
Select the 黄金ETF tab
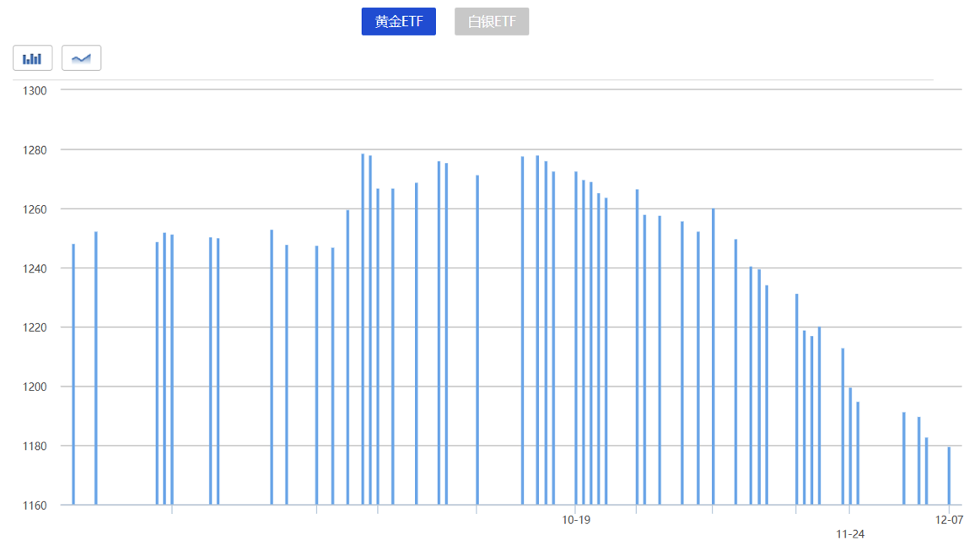coord(399,21)
